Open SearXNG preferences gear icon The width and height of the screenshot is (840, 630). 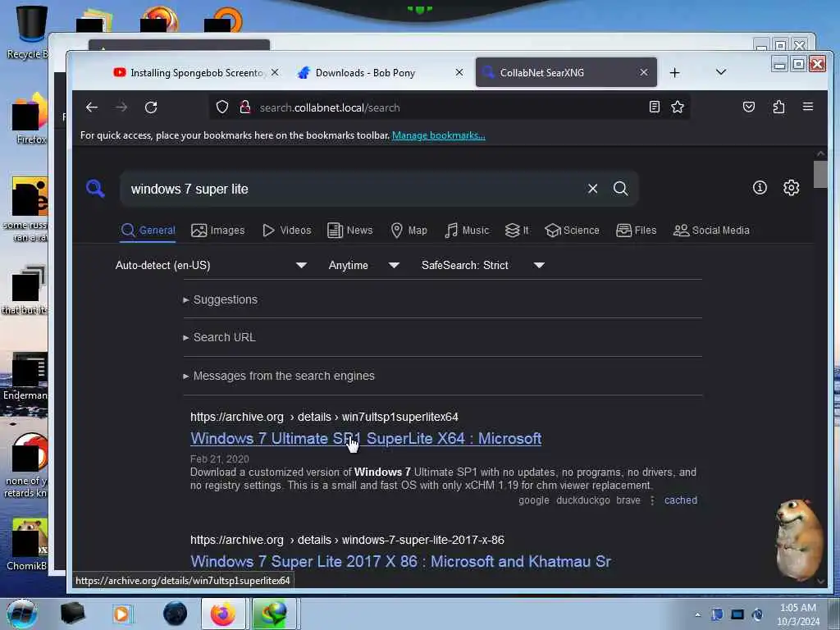(792, 188)
